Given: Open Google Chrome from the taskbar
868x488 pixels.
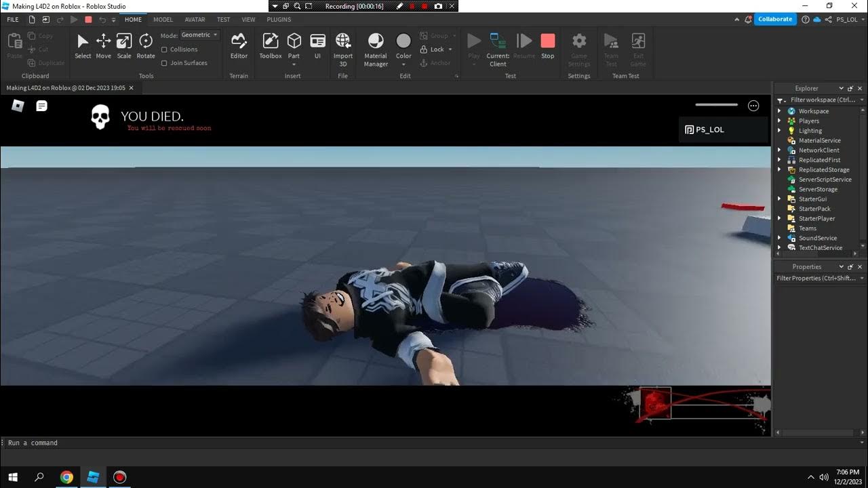Looking at the screenshot, I should pos(66,477).
